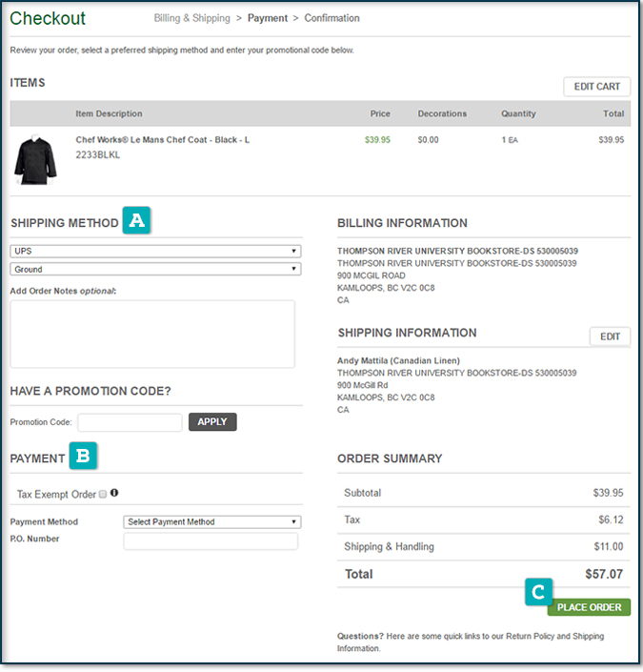643x672 pixels.
Task: Focus the P.O. Number input field
Action: [x=211, y=541]
